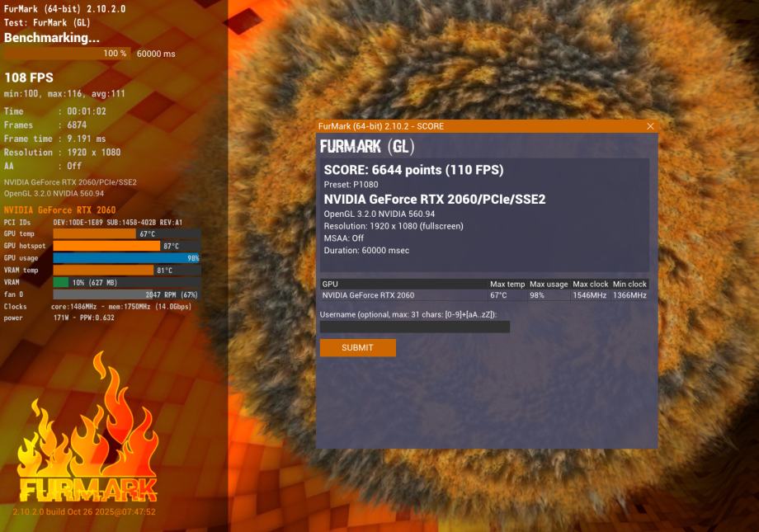The image size is (759, 532).
Task: Click the FurMark flame logo
Action: click(87, 427)
